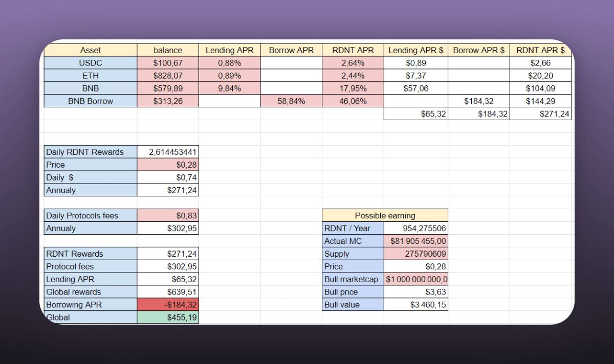
Task: Click the ETH asset row label
Action: coord(90,76)
